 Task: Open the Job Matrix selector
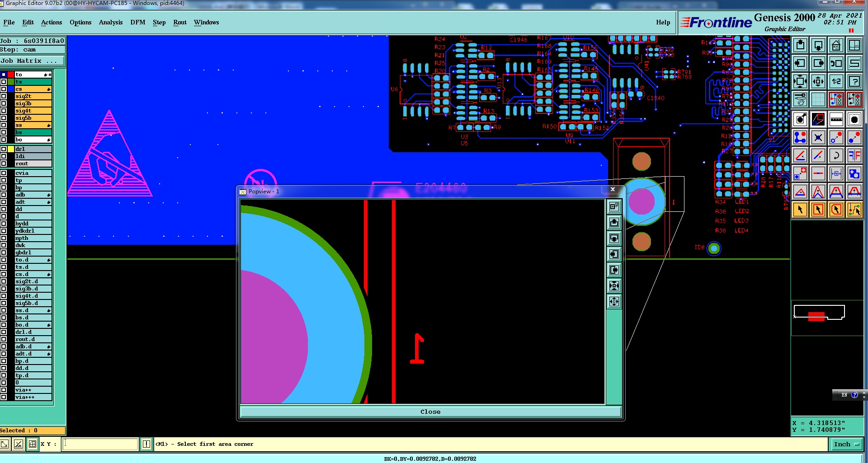click(32, 61)
